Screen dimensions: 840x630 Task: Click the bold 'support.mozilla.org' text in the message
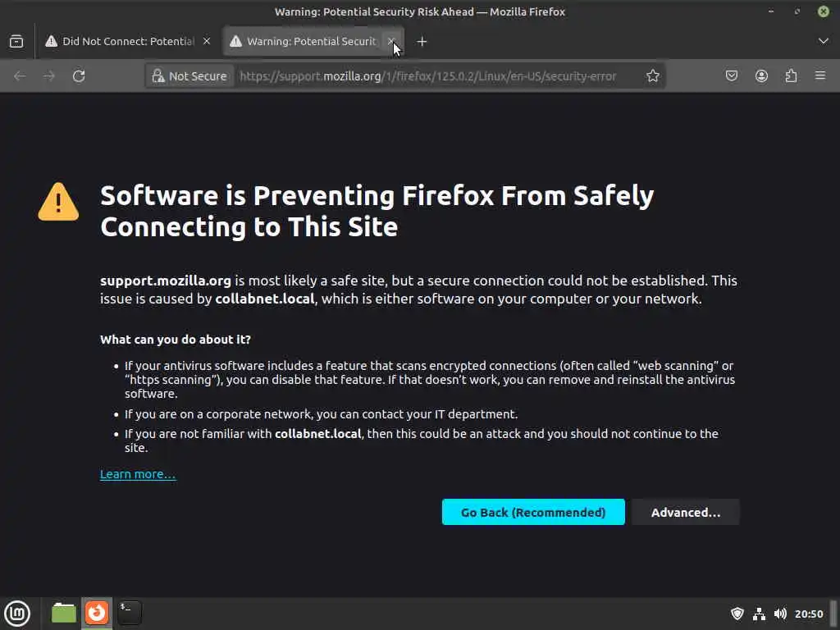(x=166, y=281)
